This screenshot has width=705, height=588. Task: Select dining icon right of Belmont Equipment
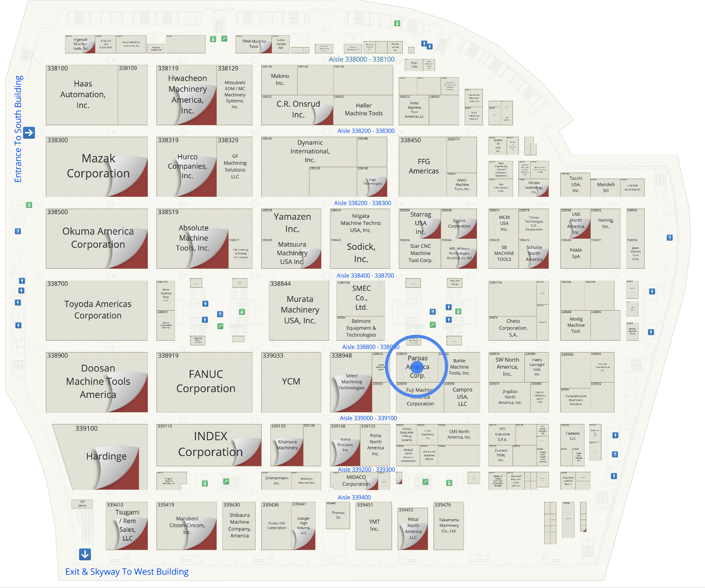[x=433, y=312]
